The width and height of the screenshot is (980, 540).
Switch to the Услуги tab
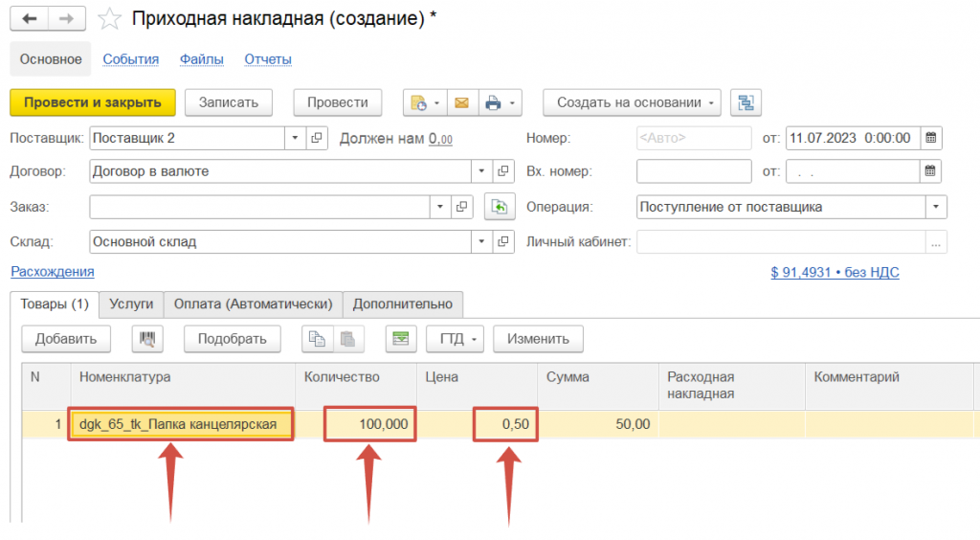(x=131, y=304)
